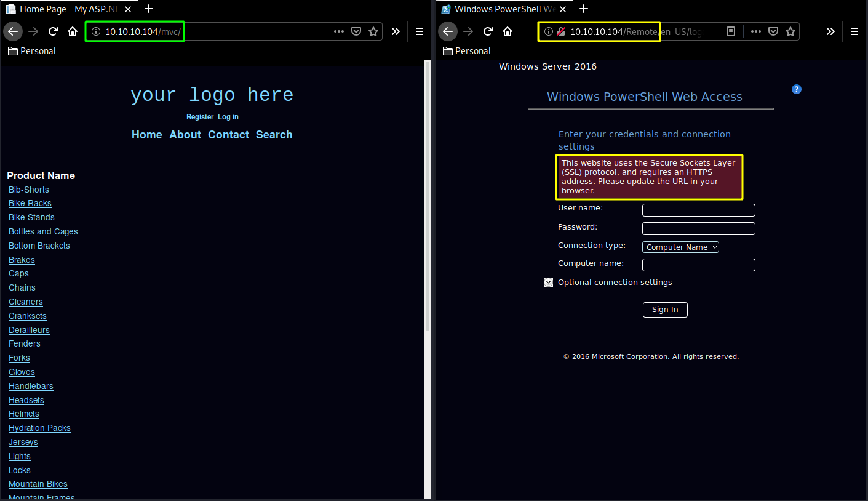The width and height of the screenshot is (868, 501).
Task: Open page actions menu in left window
Action: 339,31
